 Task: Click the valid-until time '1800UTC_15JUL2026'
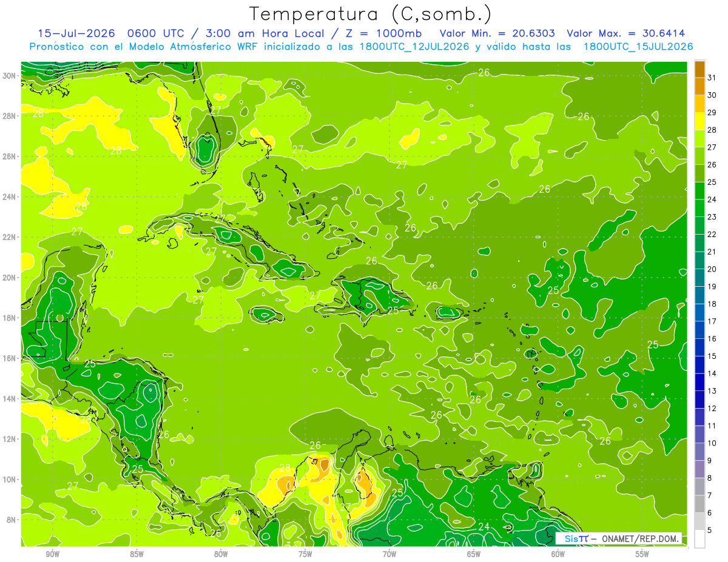point(638,47)
